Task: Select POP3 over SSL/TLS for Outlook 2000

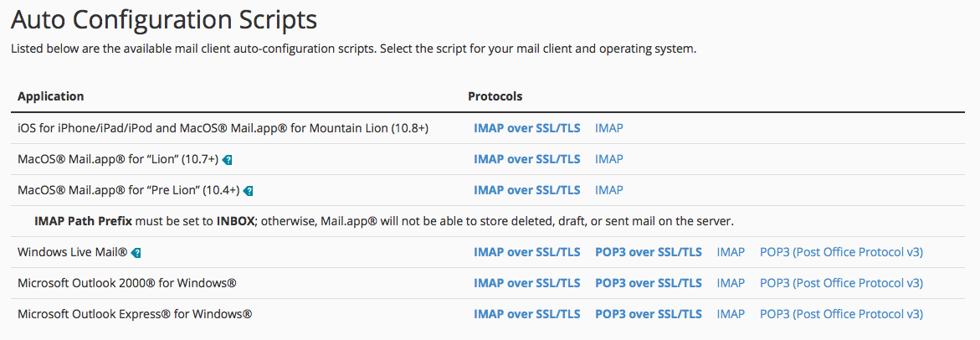Action: pyautogui.click(x=649, y=283)
